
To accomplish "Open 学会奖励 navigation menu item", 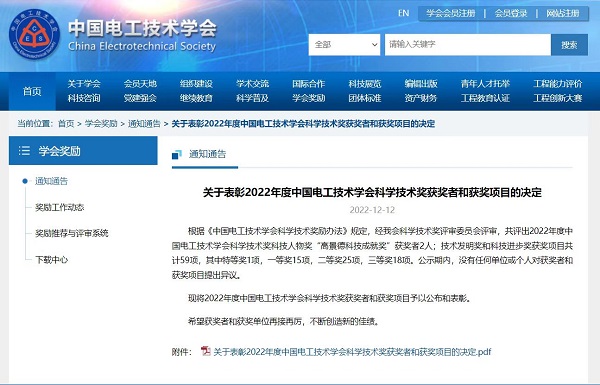I will [x=308, y=98].
